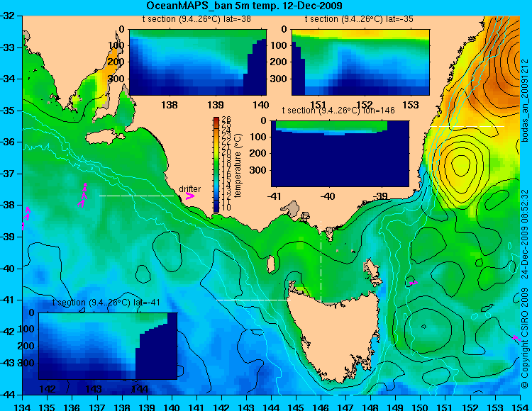Click the white dashed section line at longitude 146
Image resolution: width=532 pixels, height=411 pixels.
321,262
